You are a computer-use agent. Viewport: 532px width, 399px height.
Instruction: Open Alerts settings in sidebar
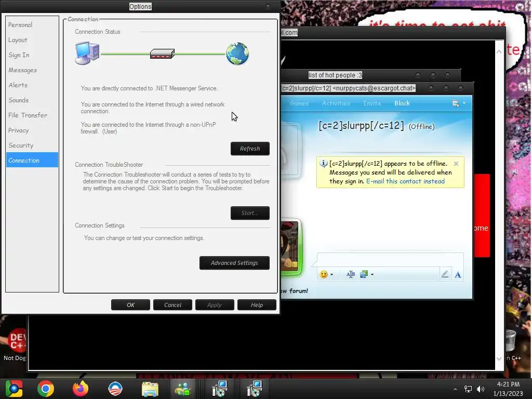(18, 85)
